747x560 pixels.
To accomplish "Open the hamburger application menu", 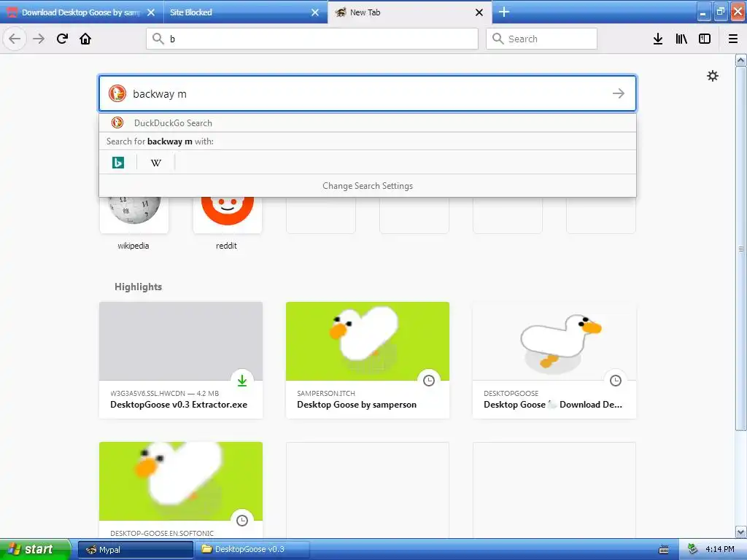I will tap(733, 39).
